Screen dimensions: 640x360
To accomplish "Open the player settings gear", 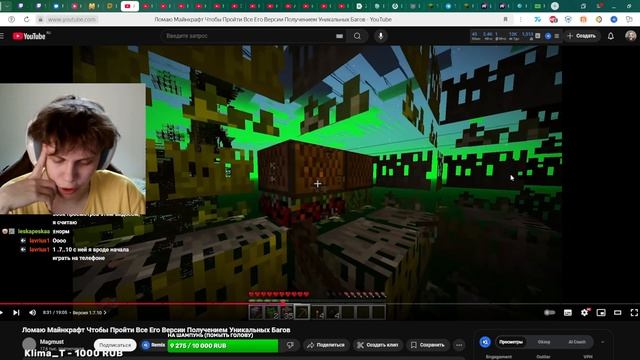I will click(584, 312).
